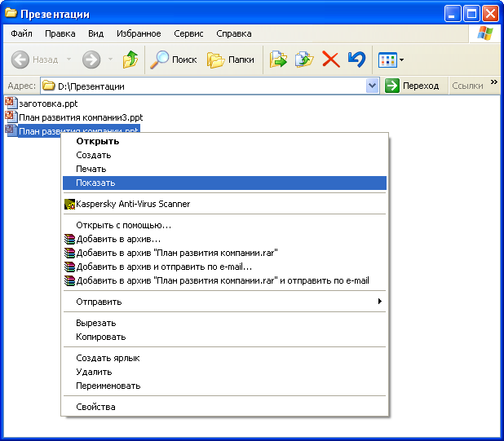Screen dimensions: 504x441
Task: Select Показать in context menu
Action: coord(224,183)
